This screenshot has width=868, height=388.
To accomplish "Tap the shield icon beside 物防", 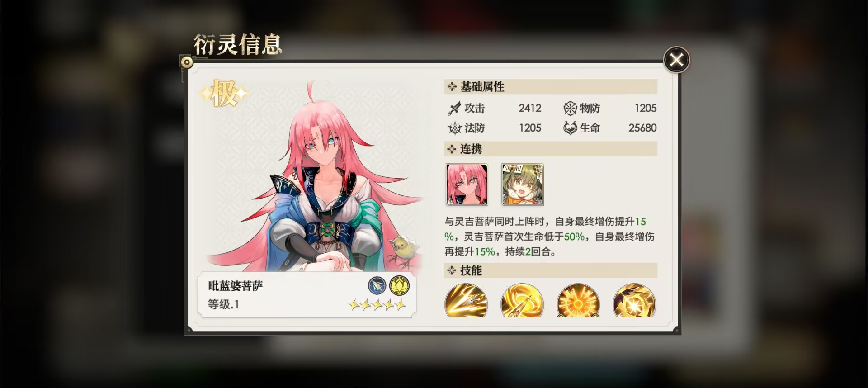I will tap(570, 109).
